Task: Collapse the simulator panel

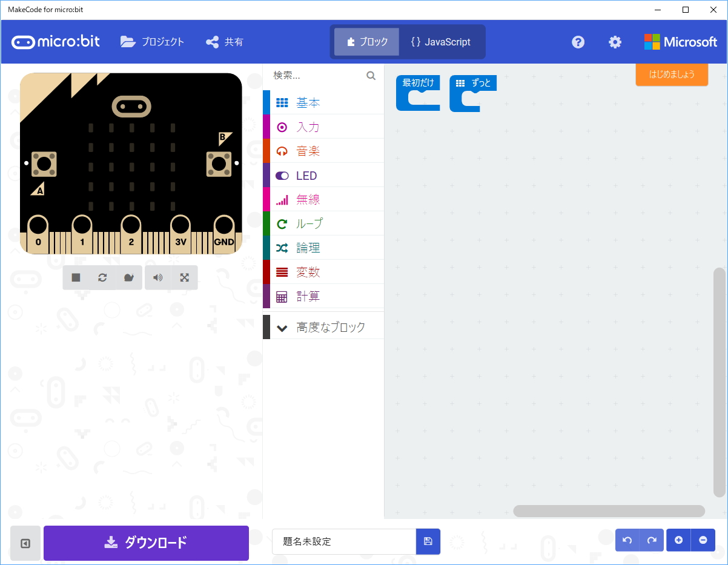Action: tap(25, 543)
